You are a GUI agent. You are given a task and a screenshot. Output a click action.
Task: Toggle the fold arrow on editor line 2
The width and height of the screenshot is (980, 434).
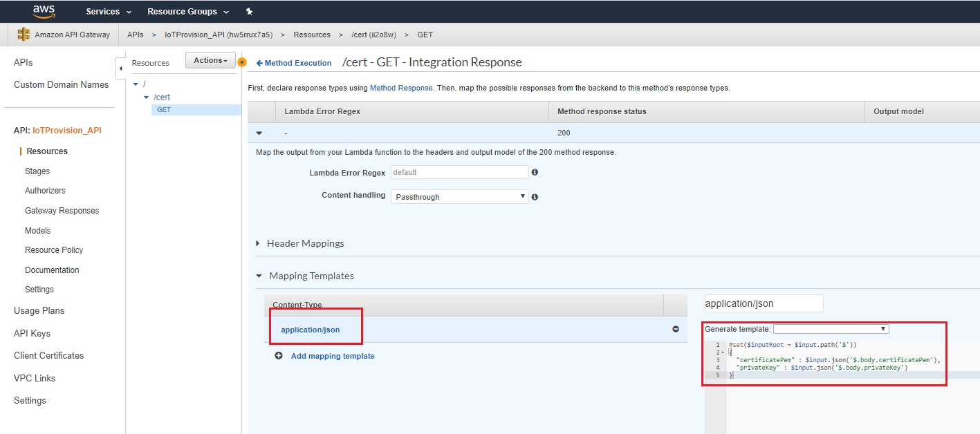click(x=723, y=352)
